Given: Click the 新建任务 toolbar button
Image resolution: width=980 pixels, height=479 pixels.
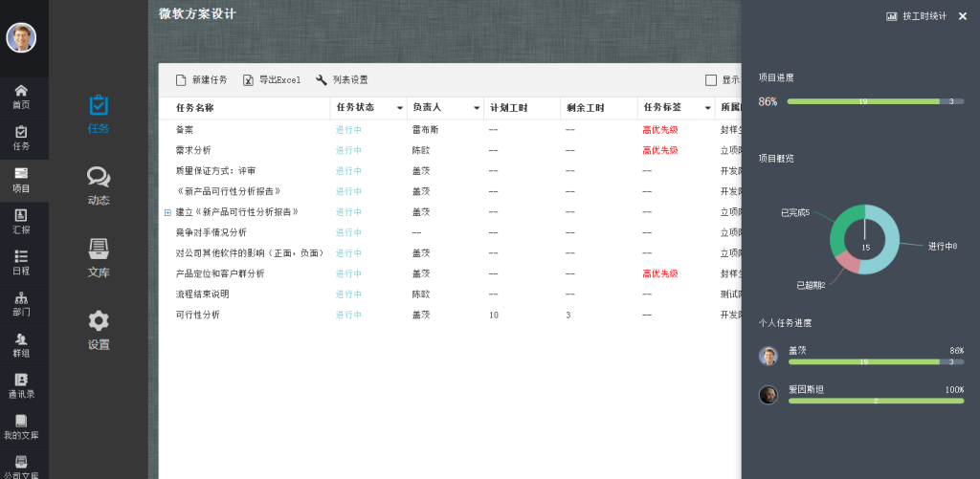Looking at the screenshot, I should tap(201, 80).
